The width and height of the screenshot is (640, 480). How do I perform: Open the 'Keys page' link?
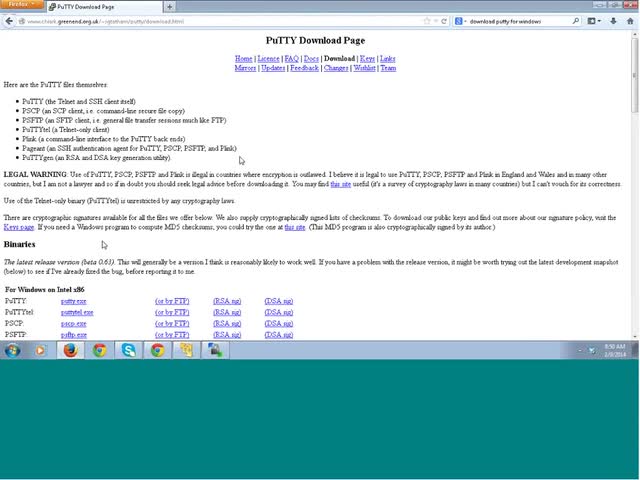[x=19, y=227]
